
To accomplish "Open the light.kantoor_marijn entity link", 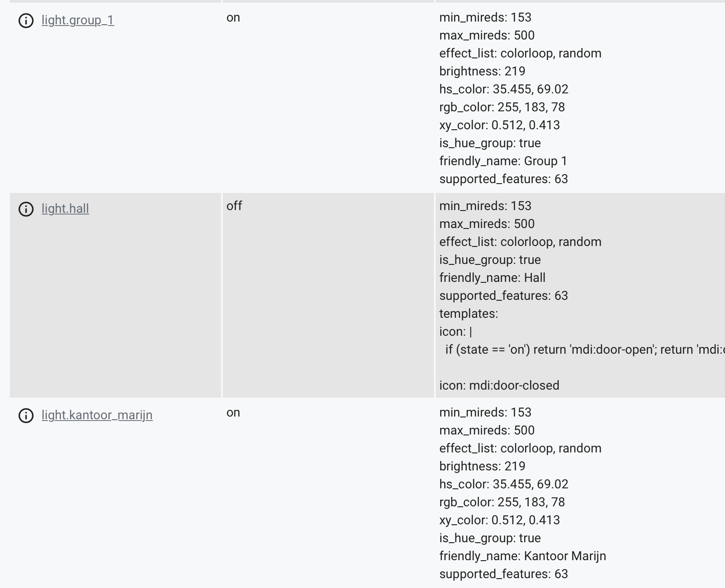I will pos(97,415).
